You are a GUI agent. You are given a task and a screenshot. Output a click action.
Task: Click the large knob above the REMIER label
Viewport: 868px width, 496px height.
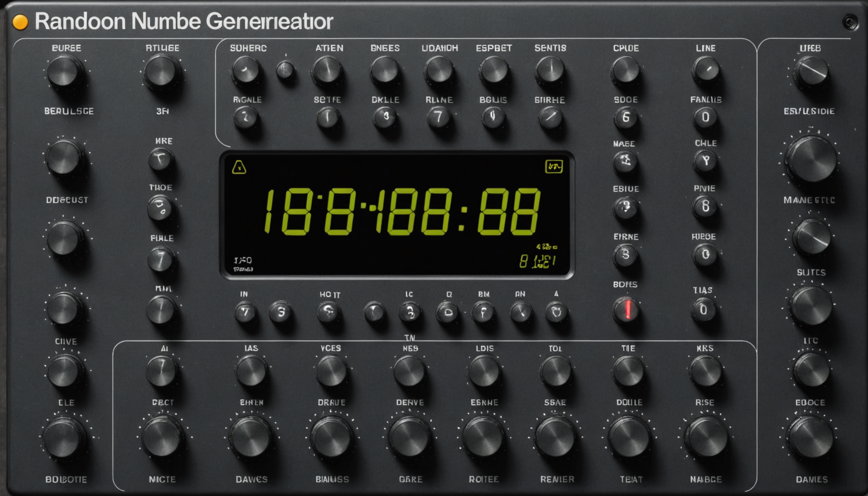click(x=555, y=437)
